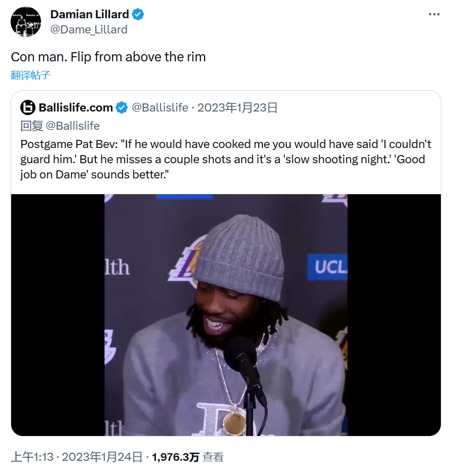Click the @Ballislife mention after 回复
This screenshot has height=476, width=452.
click(72, 126)
